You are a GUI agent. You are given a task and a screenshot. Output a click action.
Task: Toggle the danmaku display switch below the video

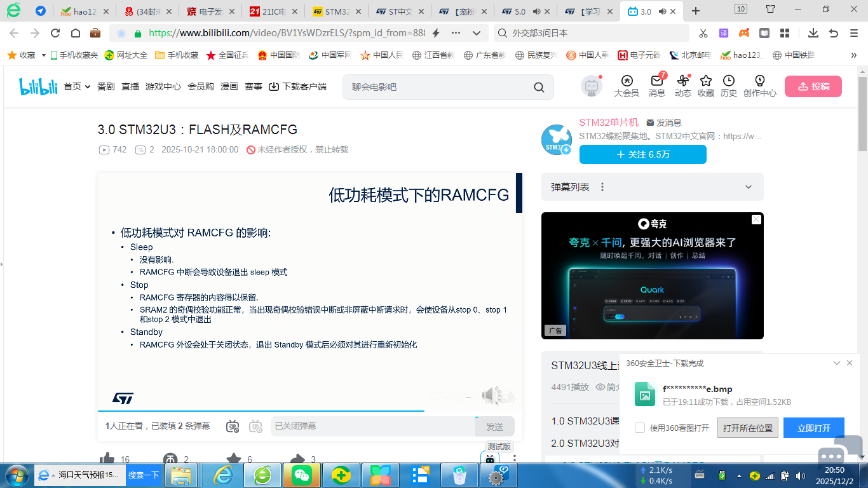click(x=233, y=426)
